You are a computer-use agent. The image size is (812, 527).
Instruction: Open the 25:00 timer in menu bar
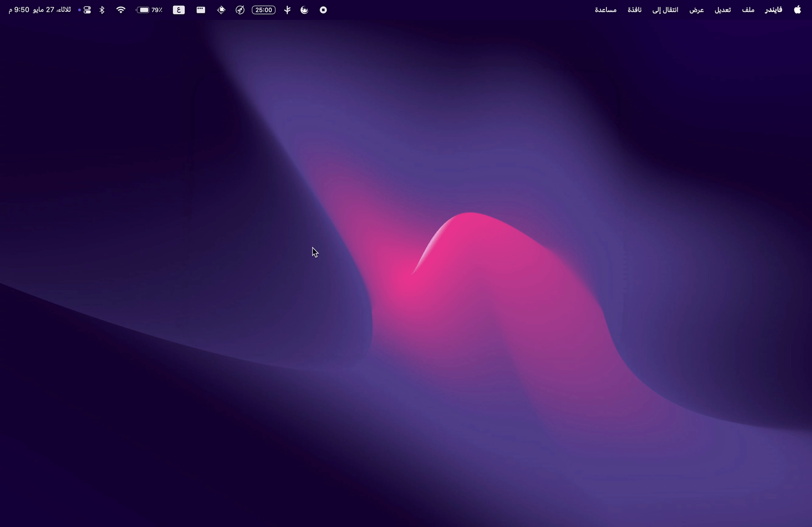pos(263,10)
